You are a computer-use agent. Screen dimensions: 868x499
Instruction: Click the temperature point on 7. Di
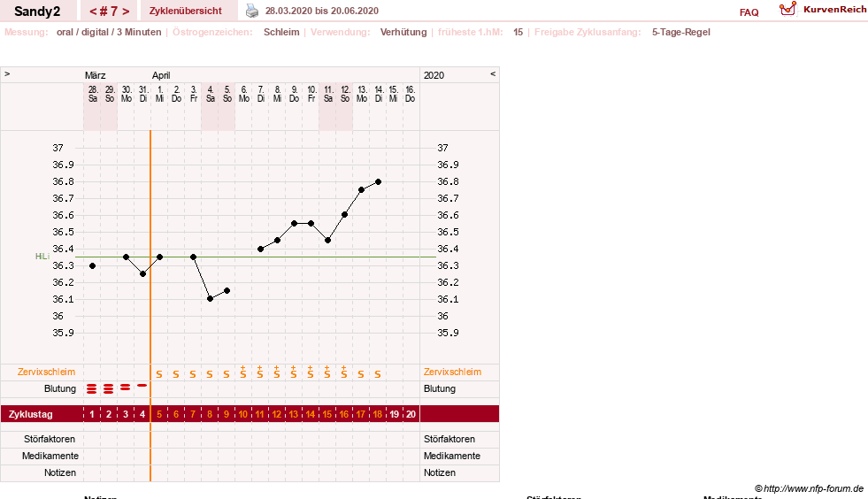[260, 249]
